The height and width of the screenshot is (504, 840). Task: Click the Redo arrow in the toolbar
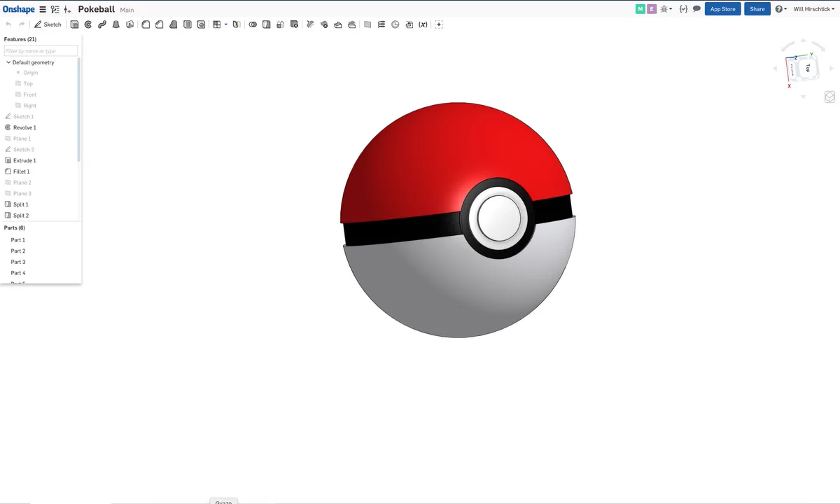point(22,24)
